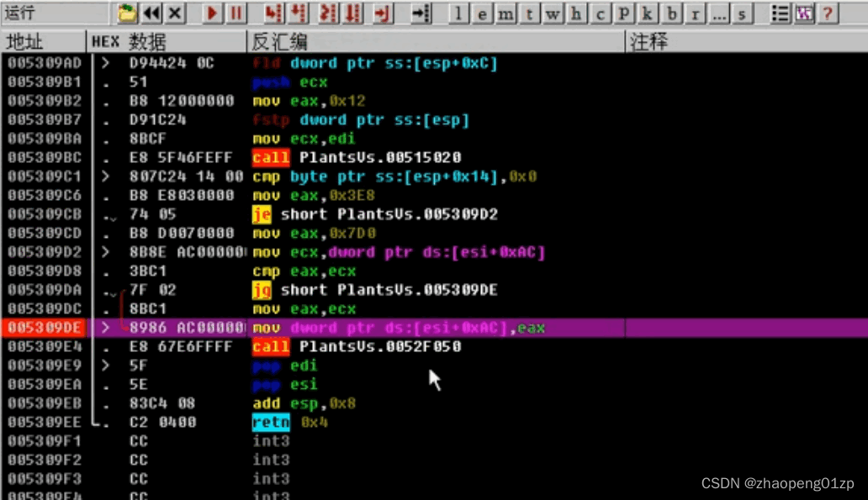The height and width of the screenshot is (500, 868).
Task: Open a file with the folder icon
Action: coord(127,13)
